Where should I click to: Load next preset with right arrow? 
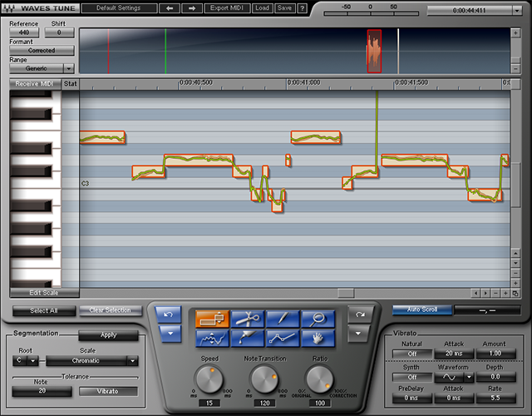pos(192,8)
